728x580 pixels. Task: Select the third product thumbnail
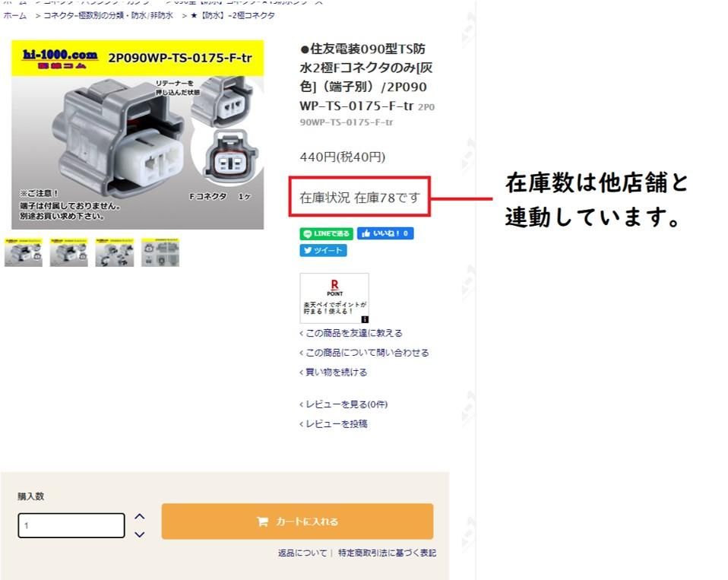(115, 252)
